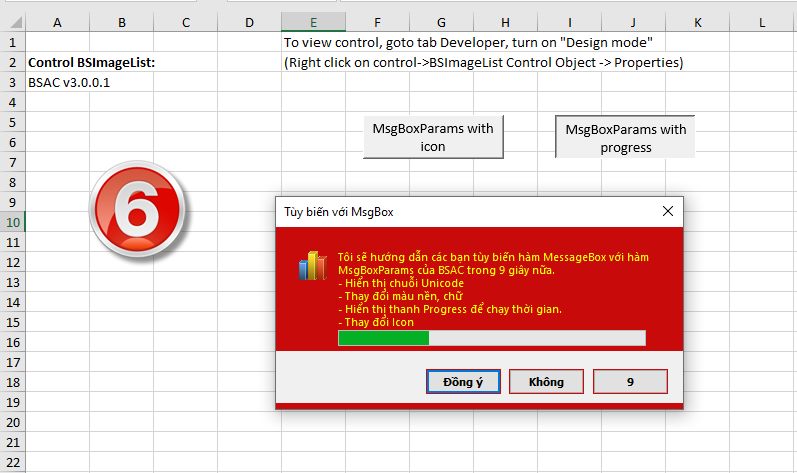797x473 pixels.
Task: Click the green progress bar in dialog
Action: [492, 338]
